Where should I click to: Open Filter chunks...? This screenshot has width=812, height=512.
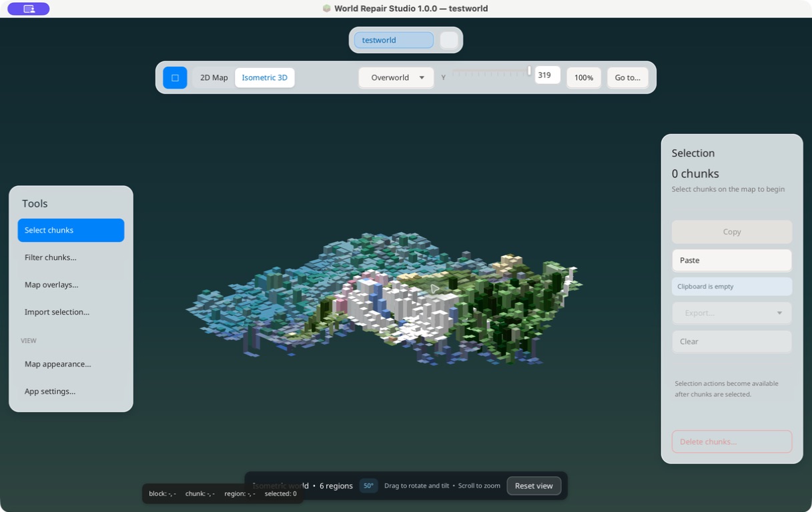pyautogui.click(x=71, y=257)
